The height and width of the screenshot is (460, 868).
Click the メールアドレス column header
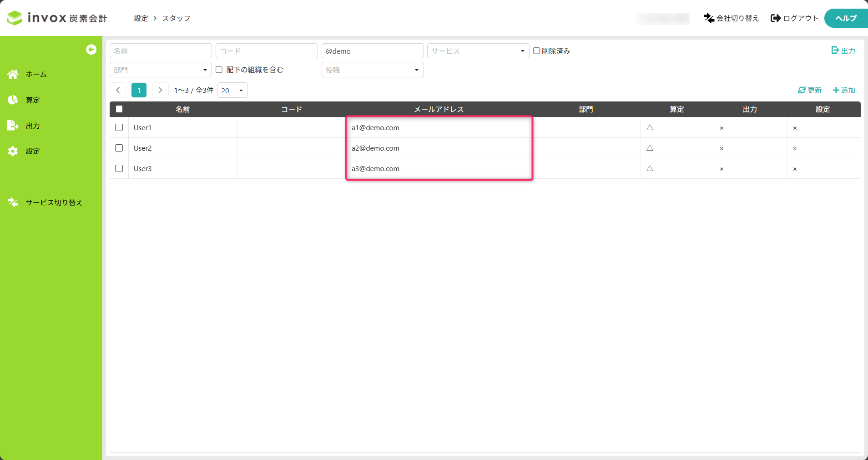click(439, 109)
